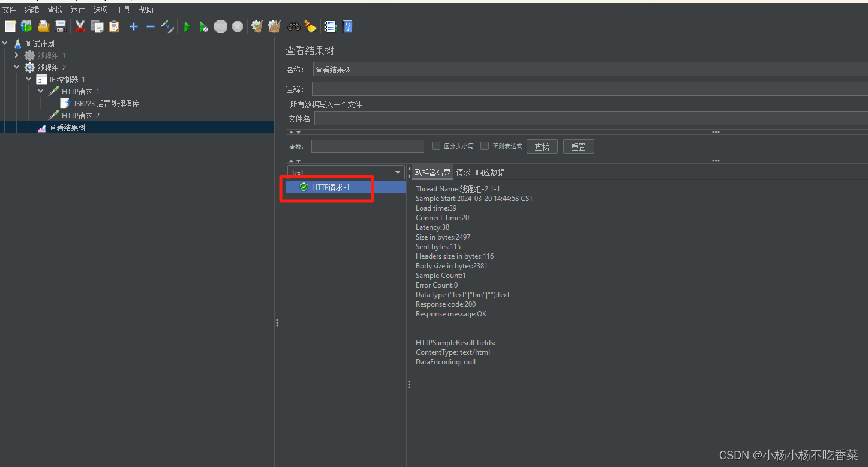Click the IF 控制器-1 controller icon
This screenshot has width=868, height=467.
[41, 79]
